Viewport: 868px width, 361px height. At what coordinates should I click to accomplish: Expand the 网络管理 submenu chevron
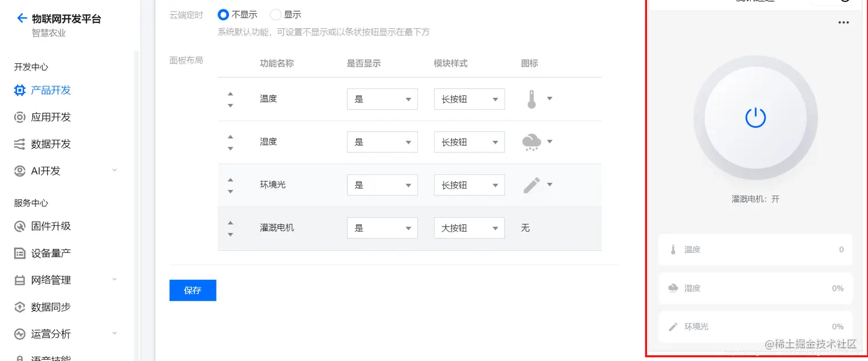[x=114, y=280]
